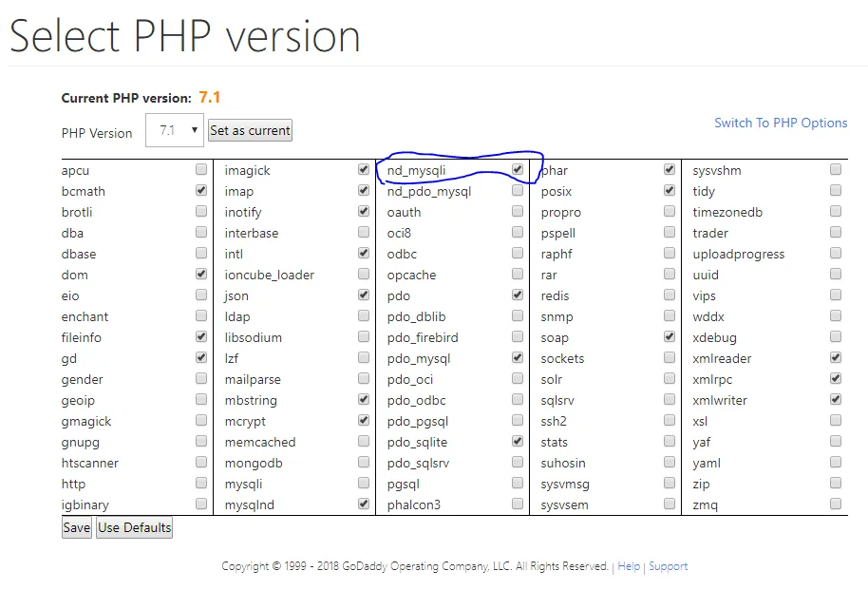The width and height of the screenshot is (868, 609).
Task: Enable the apcu extension checkbox
Action: pyautogui.click(x=201, y=170)
